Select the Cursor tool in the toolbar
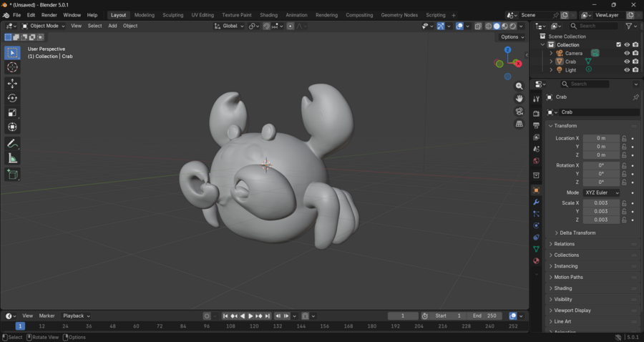This screenshot has height=342, width=644. click(12, 67)
